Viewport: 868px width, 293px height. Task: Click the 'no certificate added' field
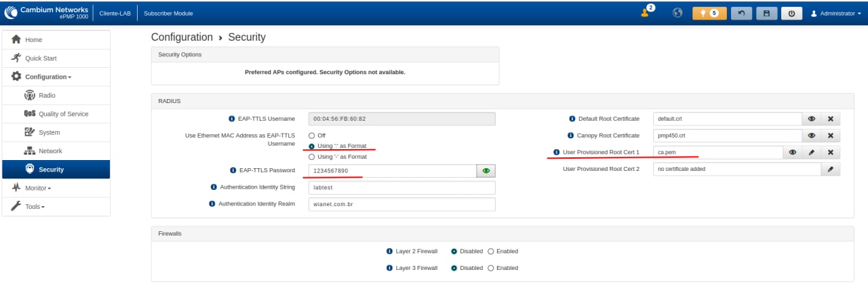click(737, 169)
